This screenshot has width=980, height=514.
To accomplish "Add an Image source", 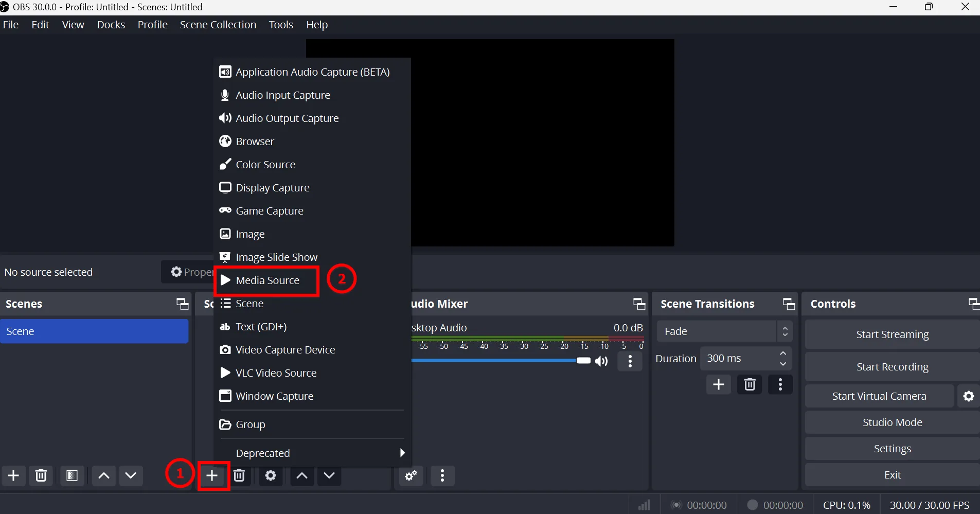I will coord(312,234).
